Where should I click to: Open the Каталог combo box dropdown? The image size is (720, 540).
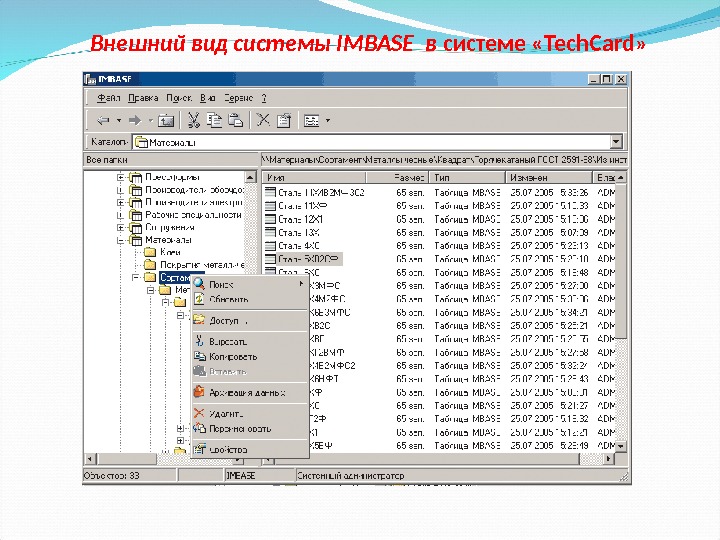(617, 142)
